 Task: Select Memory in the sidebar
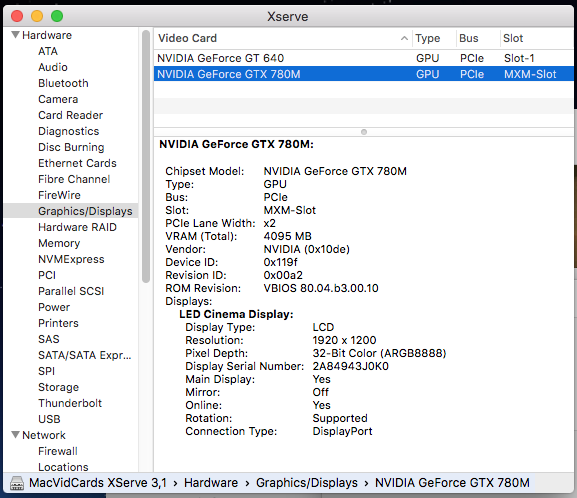coord(59,243)
